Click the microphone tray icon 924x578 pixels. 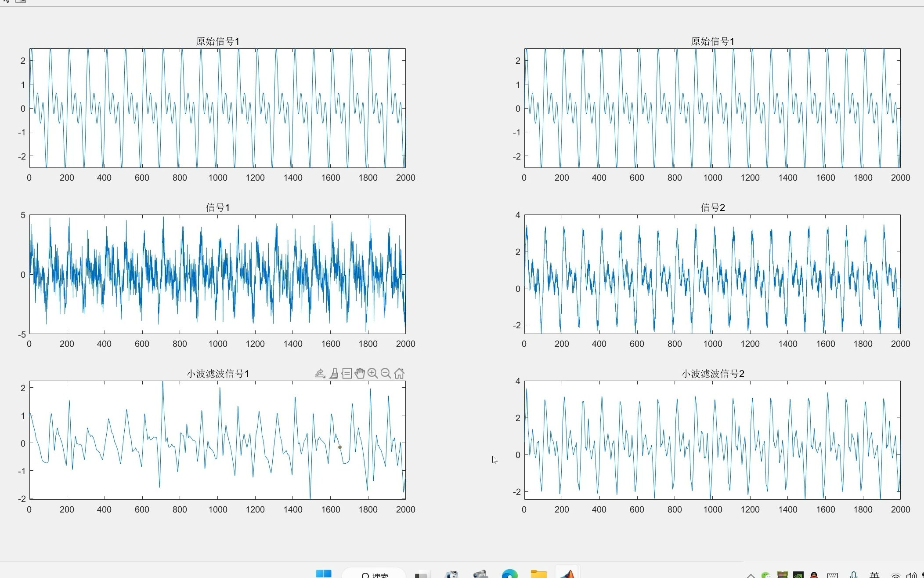click(x=853, y=575)
